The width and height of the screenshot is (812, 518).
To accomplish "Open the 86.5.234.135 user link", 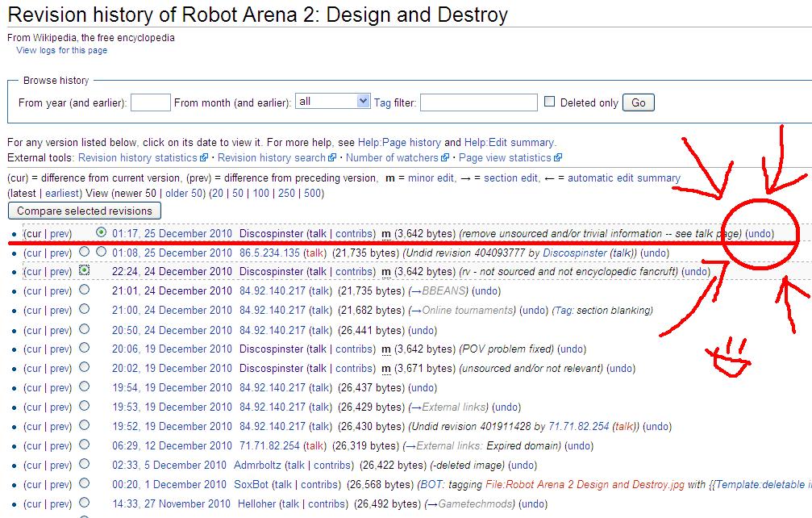I will (269, 253).
